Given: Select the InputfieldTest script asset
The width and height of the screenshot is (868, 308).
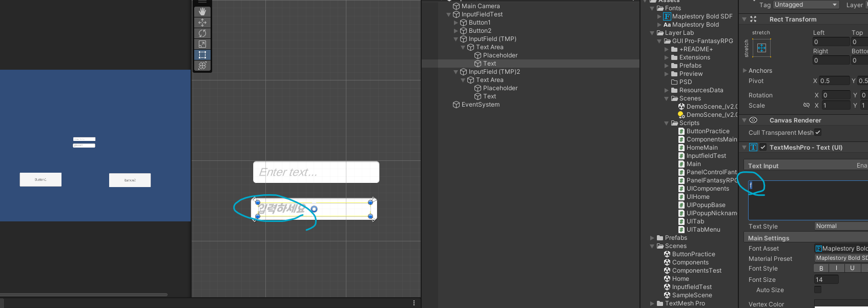Looking at the screenshot, I should point(706,156).
